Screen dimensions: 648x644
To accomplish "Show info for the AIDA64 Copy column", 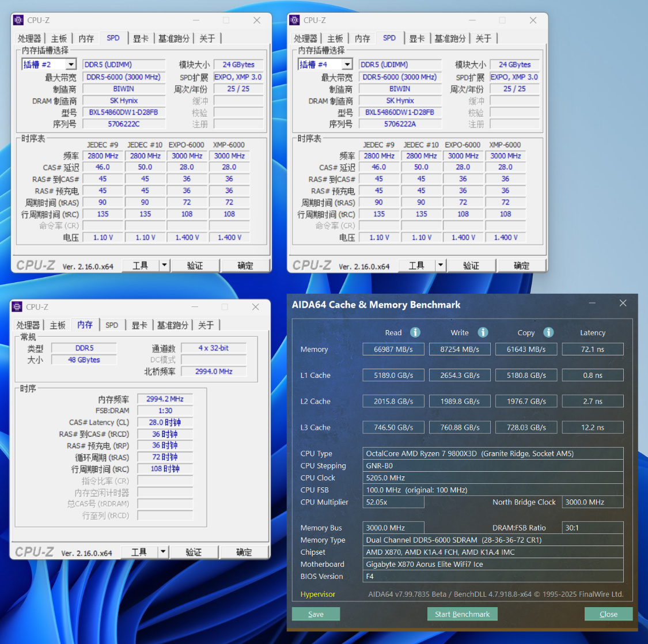I will click(548, 332).
